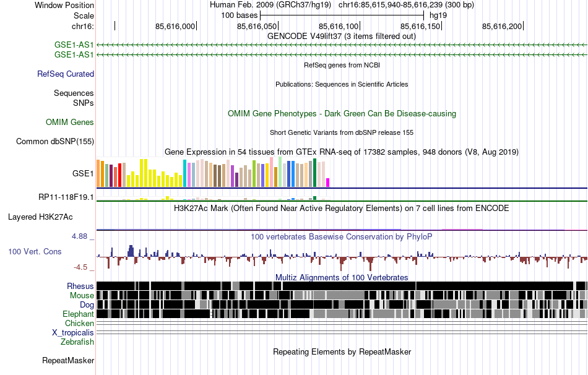The width and height of the screenshot is (588, 375).
Task: Click the 85,616,200 ruler position
Action: pyautogui.click(x=502, y=26)
